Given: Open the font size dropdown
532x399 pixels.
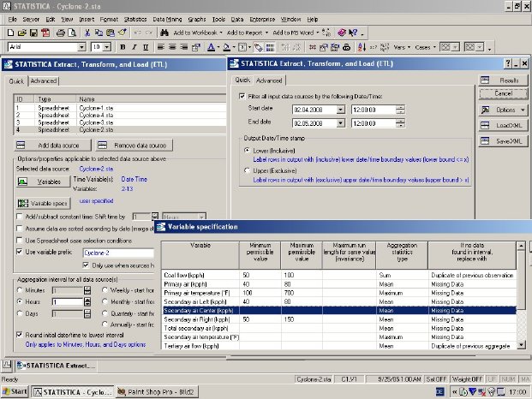Looking at the screenshot, I should 106,47.
